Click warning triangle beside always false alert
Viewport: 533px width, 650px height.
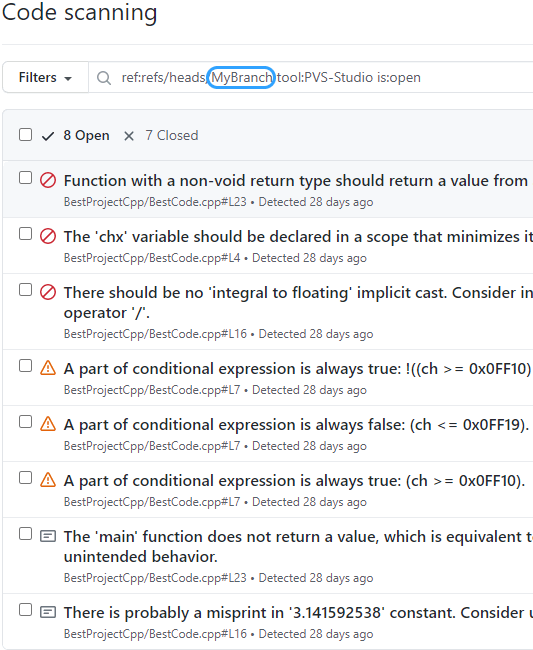(x=48, y=424)
